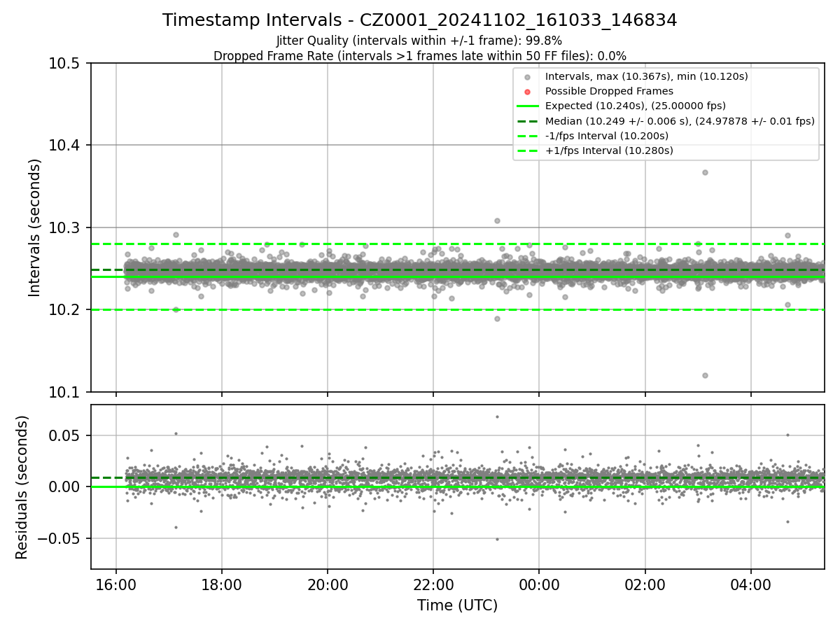Click the gray circle marker in the legend

tap(528, 77)
